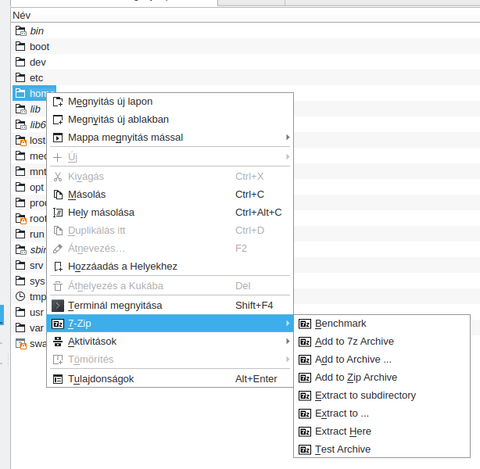The width and height of the screenshot is (480, 469).
Task: Click the sys folder icon
Action: [x=20, y=281]
